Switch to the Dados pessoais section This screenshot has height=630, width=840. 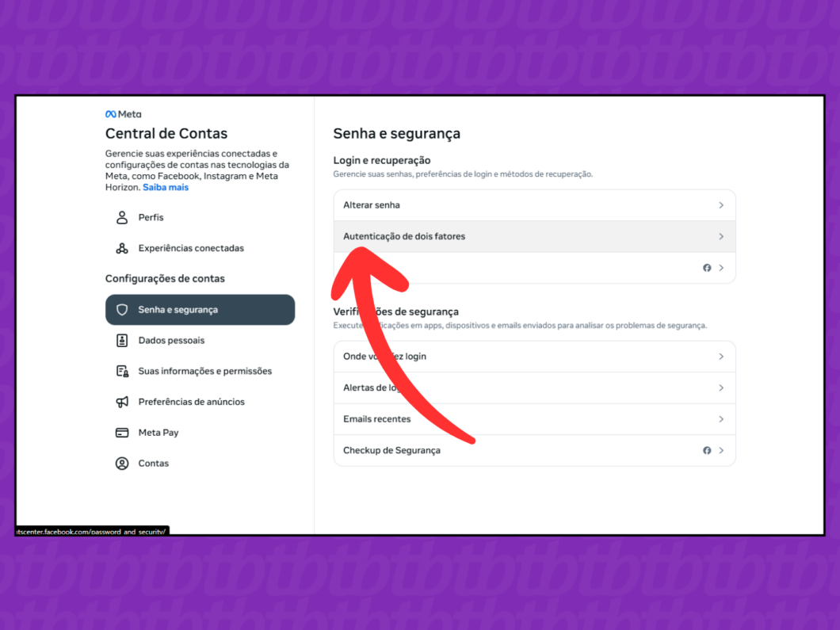170,340
